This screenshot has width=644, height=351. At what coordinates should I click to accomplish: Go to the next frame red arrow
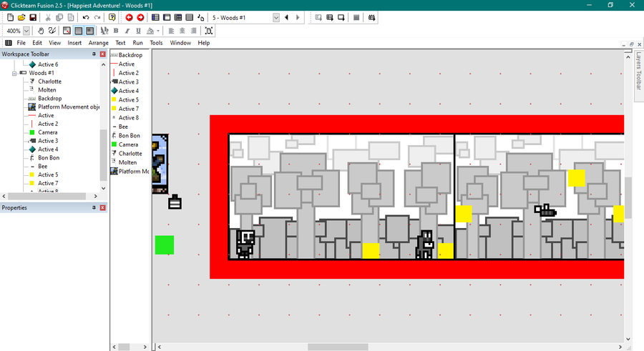coord(140,18)
